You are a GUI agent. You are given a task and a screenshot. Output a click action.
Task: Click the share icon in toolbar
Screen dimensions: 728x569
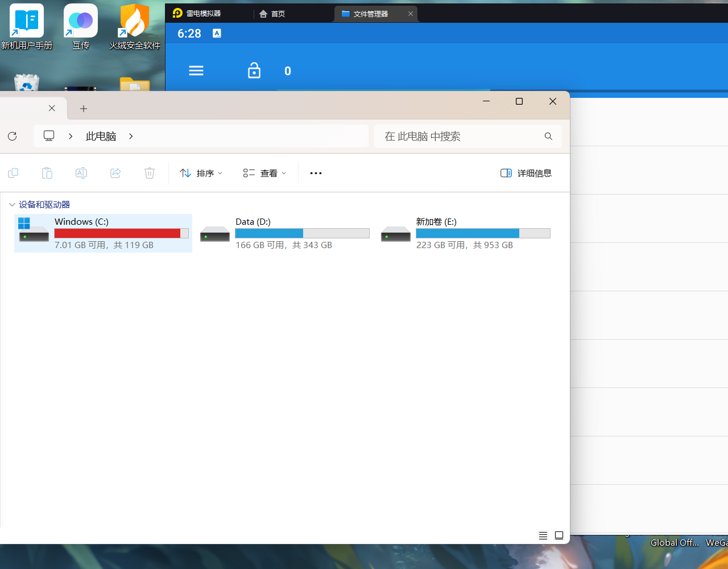115,173
